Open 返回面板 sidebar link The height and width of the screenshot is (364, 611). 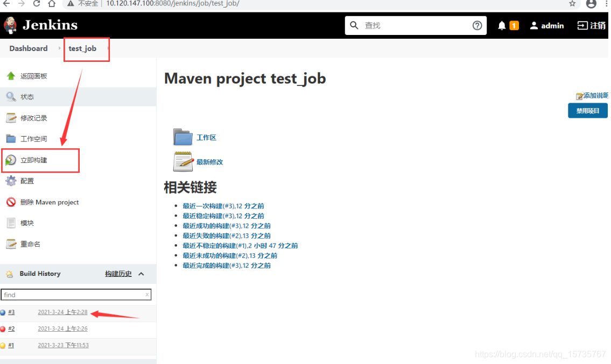33,76
